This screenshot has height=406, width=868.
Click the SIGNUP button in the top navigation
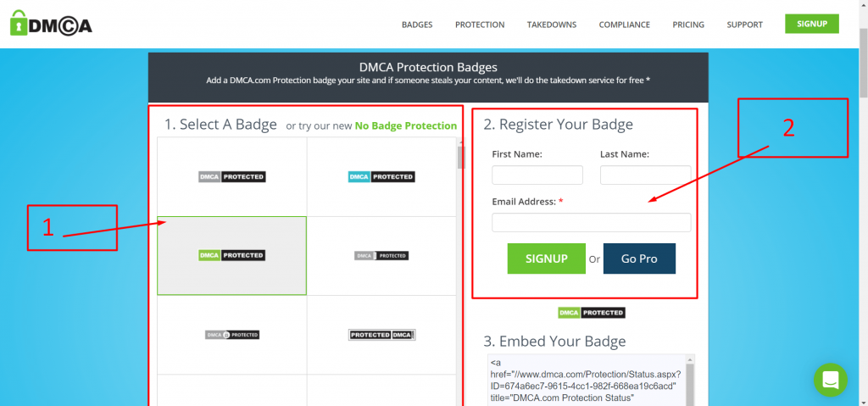812,24
